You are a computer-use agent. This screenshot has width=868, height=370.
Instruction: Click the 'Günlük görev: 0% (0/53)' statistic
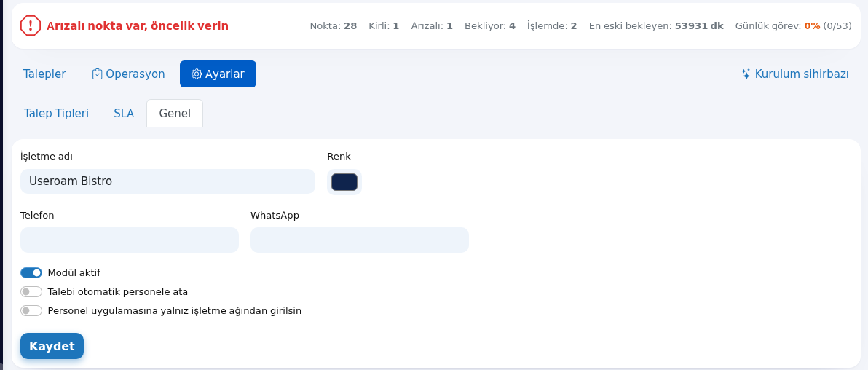(793, 26)
